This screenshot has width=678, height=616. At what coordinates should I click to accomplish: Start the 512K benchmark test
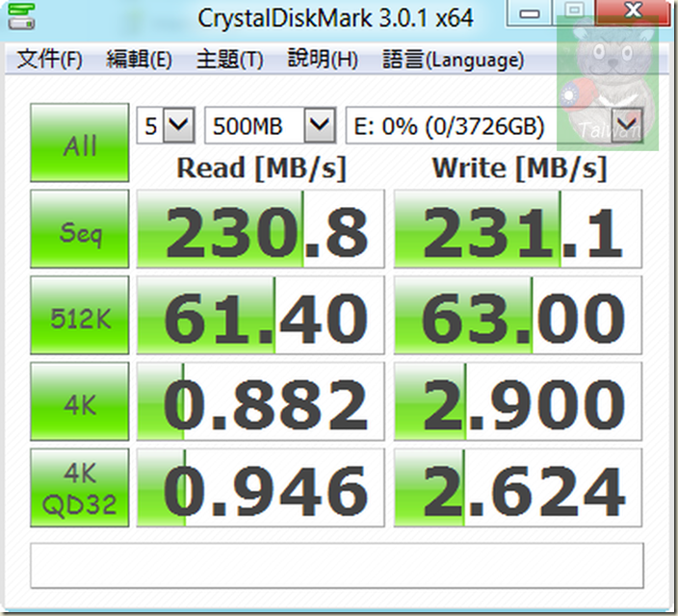tap(80, 315)
